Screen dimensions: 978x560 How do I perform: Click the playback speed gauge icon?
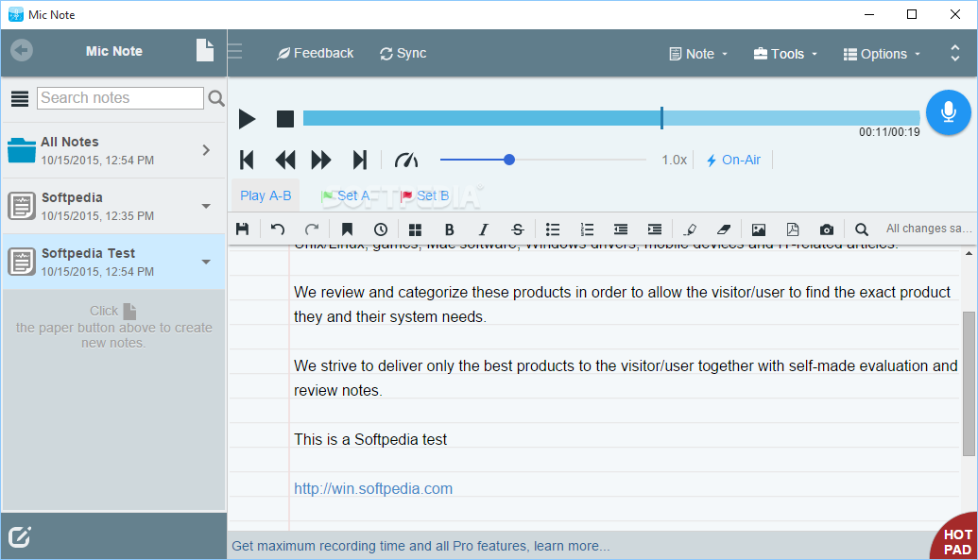406,161
